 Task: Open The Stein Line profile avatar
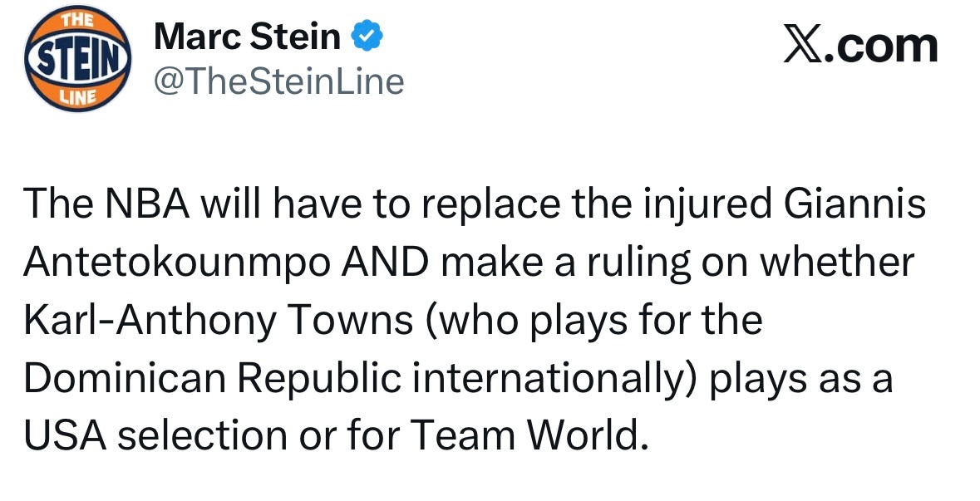point(78,59)
